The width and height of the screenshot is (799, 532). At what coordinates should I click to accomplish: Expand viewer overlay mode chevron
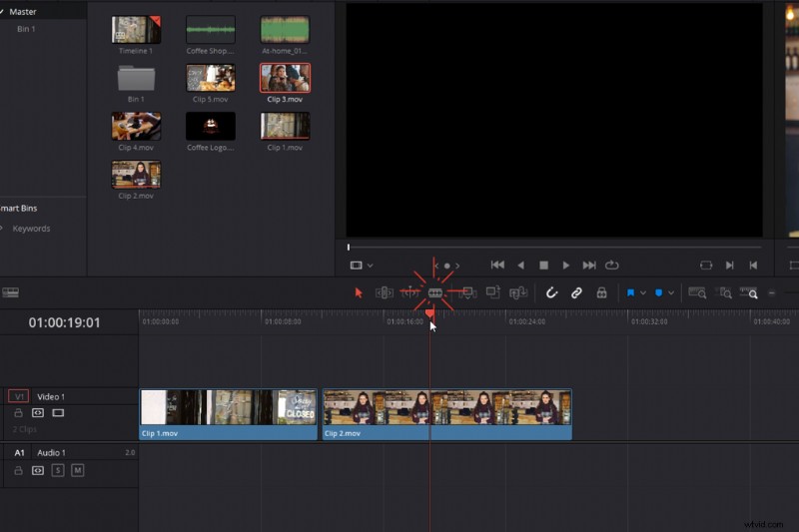370,266
